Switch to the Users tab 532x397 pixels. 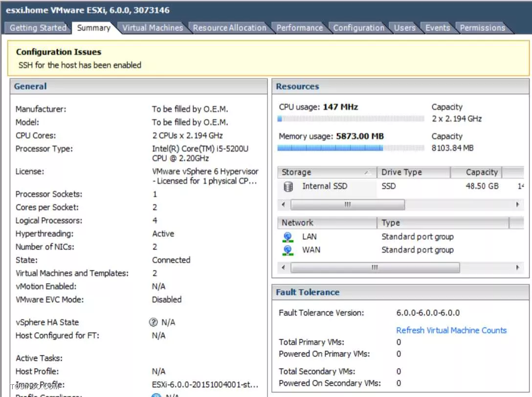click(405, 28)
